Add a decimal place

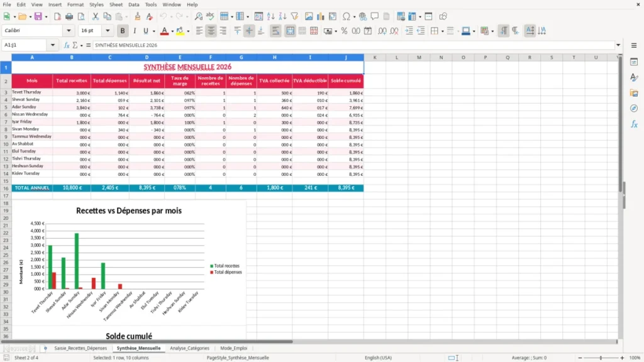tap(382, 31)
